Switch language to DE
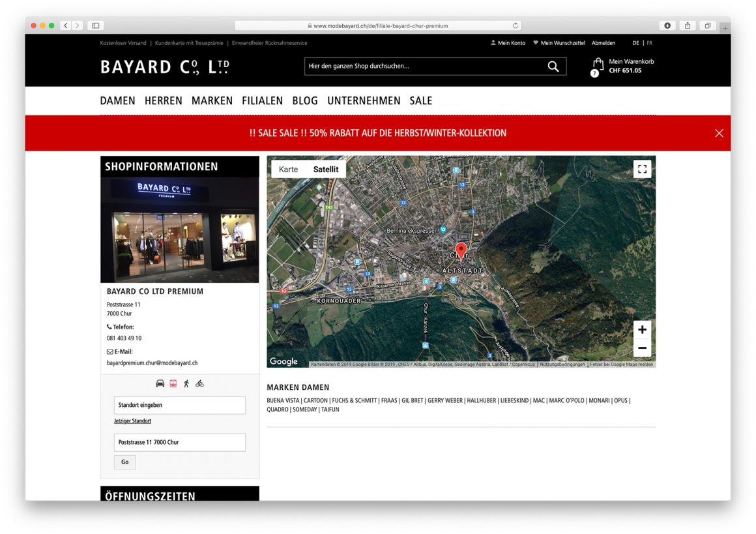Viewport: 756px width, 534px height. [x=636, y=43]
